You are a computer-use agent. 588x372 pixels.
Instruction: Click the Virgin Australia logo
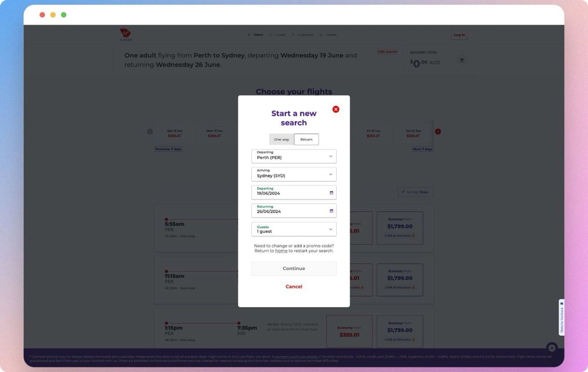(126, 34)
